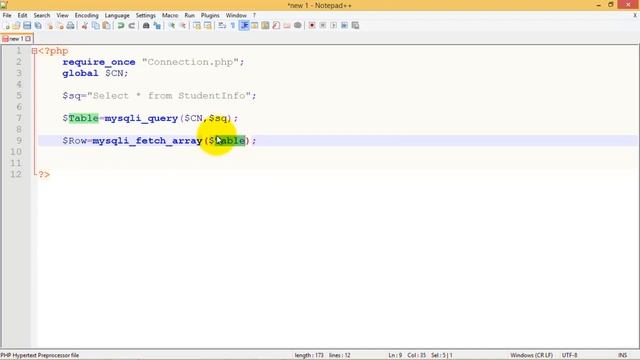Start macro recording with red icon

(x=312, y=26)
